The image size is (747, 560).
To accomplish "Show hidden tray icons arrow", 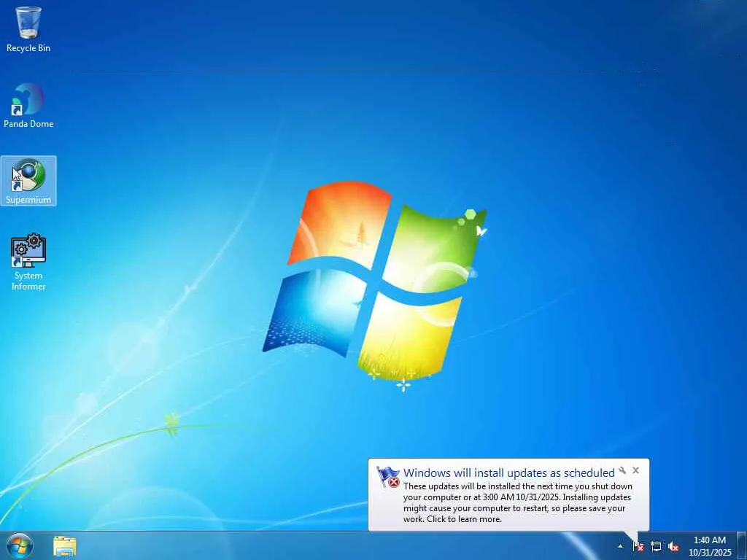I will [620, 546].
